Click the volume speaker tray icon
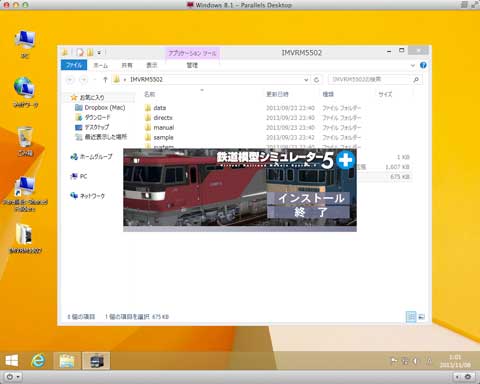Screen dimensions: 480x384 coord(415,361)
